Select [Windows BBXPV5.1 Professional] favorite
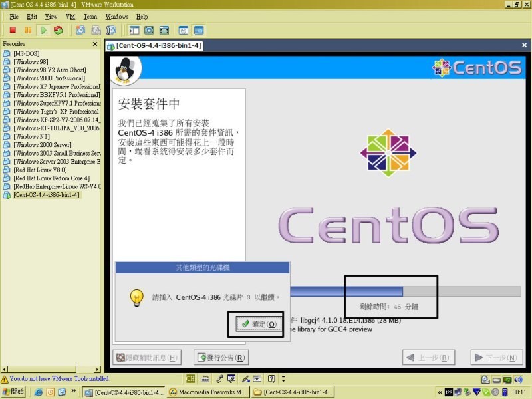The image size is (532, 399). 57,95
